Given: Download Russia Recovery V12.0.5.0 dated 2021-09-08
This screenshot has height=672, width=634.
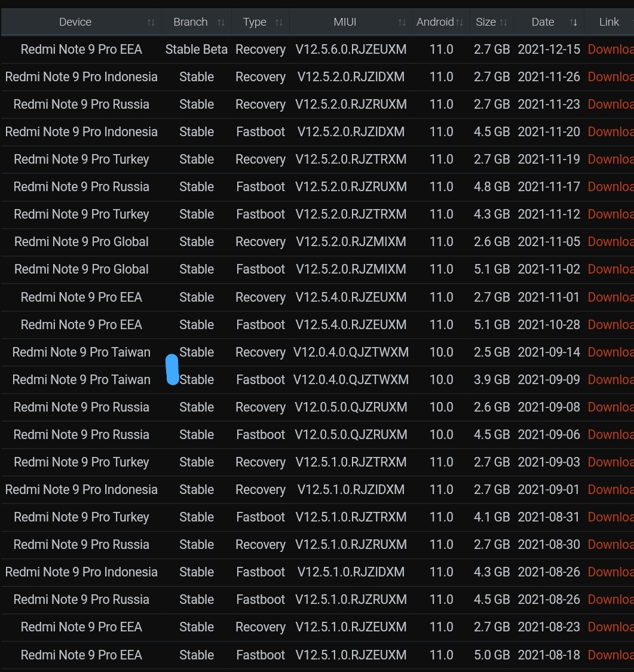Looking at the screenshot, I should [611, 407].
